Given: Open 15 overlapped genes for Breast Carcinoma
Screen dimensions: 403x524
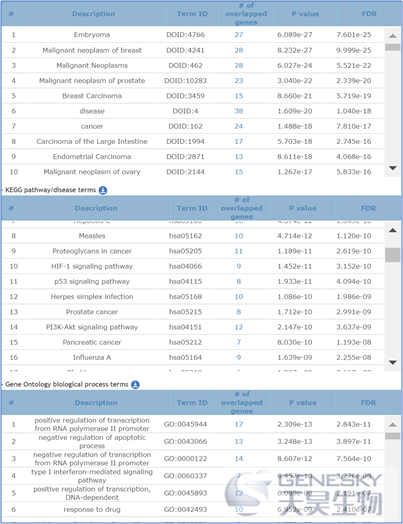Looking at the screenshot, I should pyautogui.click(x=239, y=96).
